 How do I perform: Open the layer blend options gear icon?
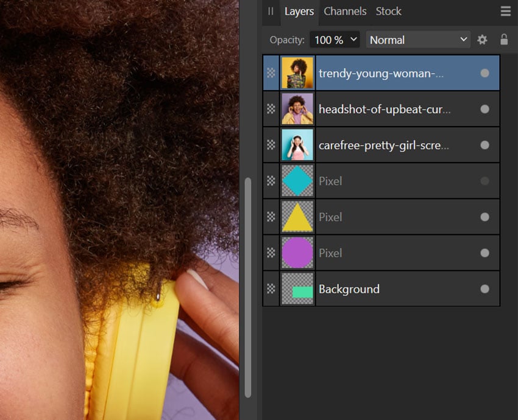click(x=483, y=40)
